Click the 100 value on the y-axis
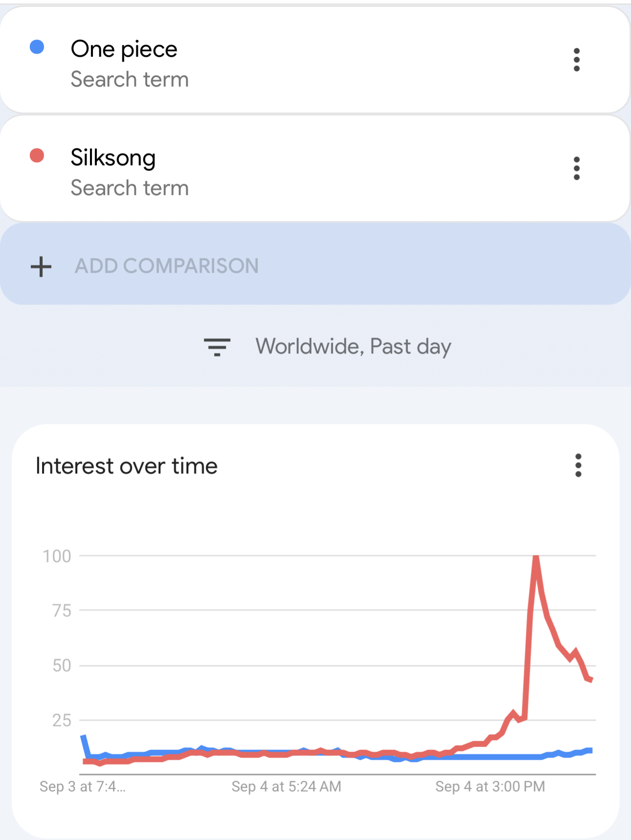The image size is (631, 840). pos(57,556)
